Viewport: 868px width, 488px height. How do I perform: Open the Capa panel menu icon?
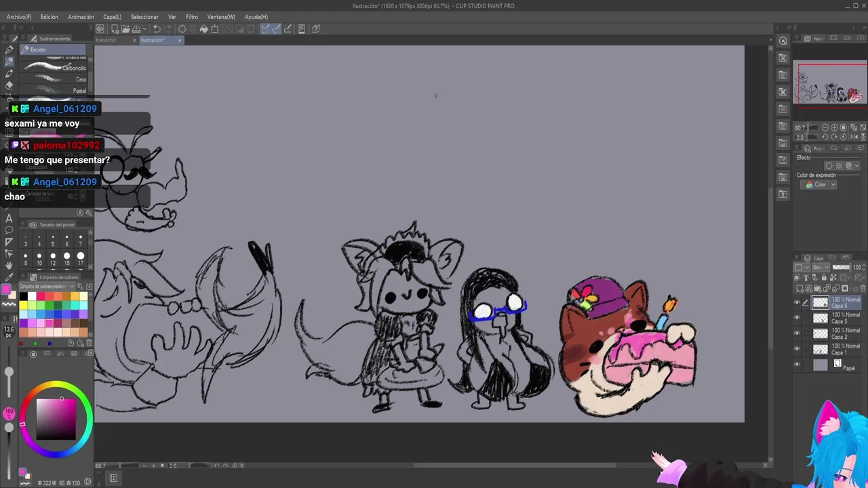tap(797, 258)
